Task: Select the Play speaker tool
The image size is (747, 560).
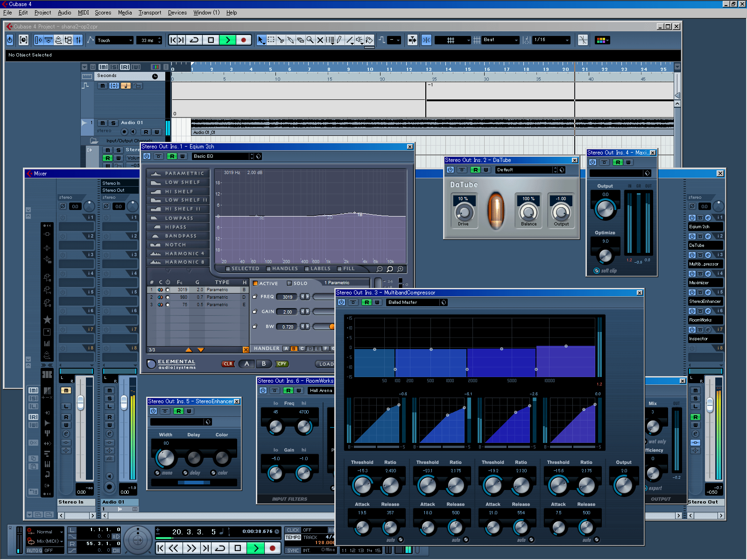Action: coord(359,40)
